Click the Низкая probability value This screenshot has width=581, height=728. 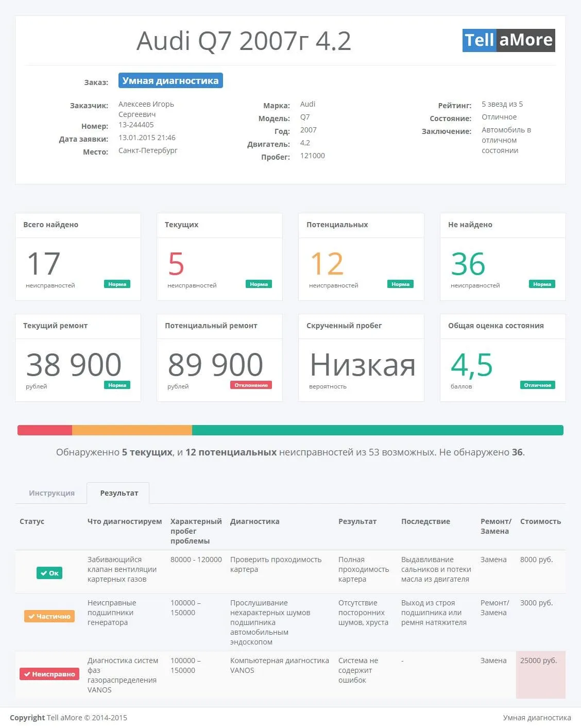[x=363, y=365]
